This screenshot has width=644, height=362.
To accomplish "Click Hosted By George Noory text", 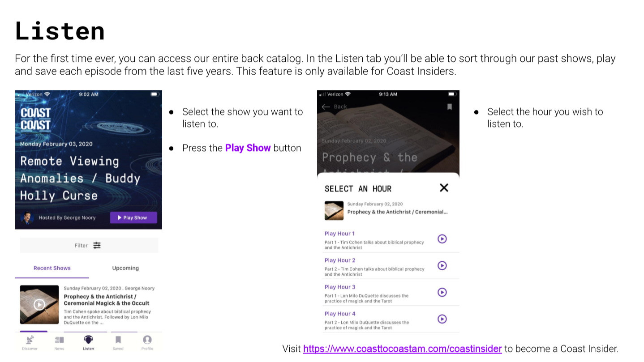I will pos(67,217).
